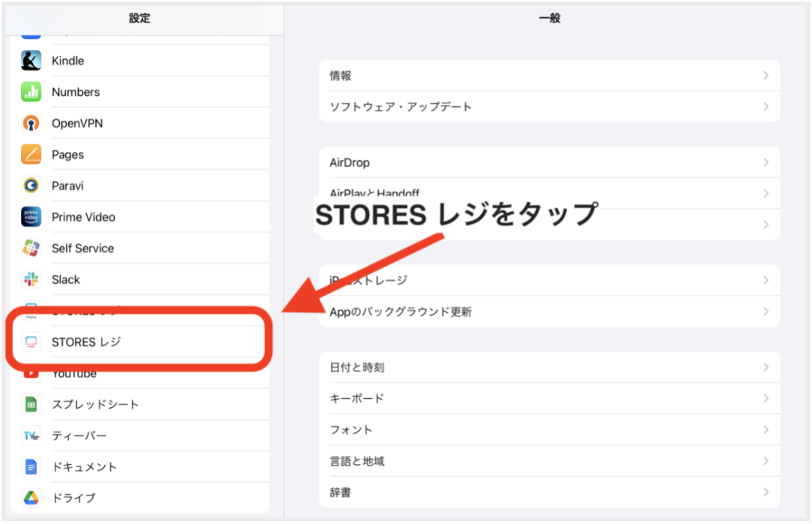
Task: Tap the 一般 pane title
Action: click(x=549, y=18)
